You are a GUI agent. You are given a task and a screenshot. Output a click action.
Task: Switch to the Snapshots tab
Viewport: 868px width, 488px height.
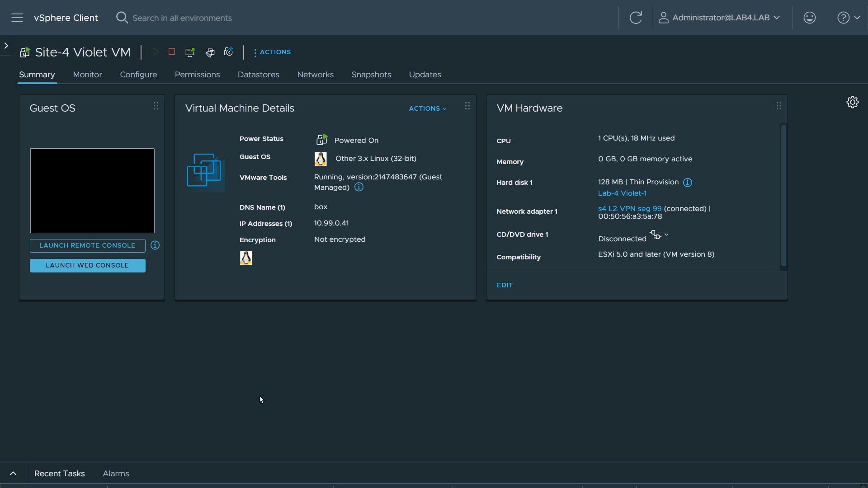point(371,75)
